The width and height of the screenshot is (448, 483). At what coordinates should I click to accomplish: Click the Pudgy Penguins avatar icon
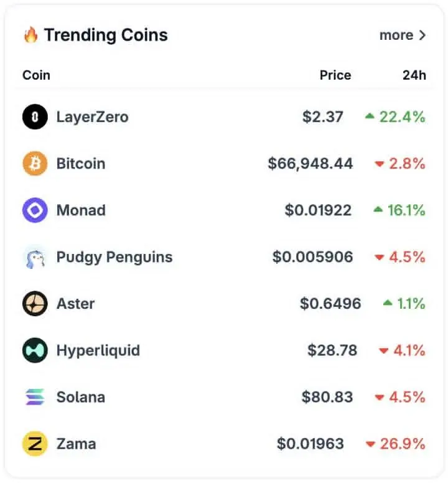(35, 257)
